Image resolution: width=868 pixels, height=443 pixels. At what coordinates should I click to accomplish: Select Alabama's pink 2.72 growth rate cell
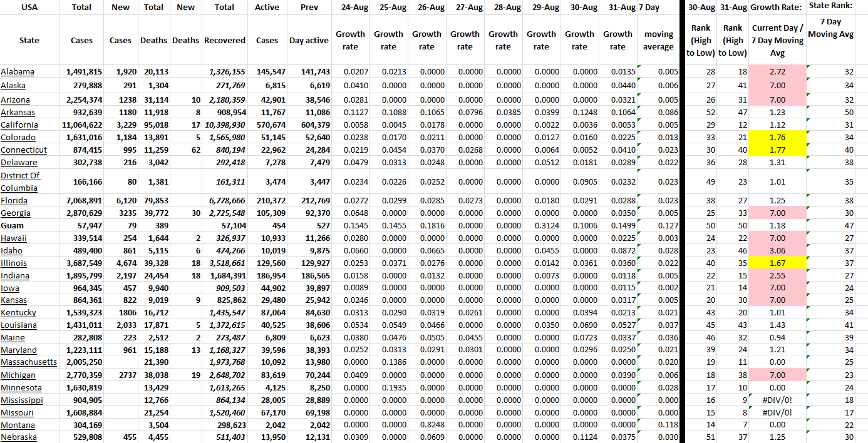tap(777, 72)
